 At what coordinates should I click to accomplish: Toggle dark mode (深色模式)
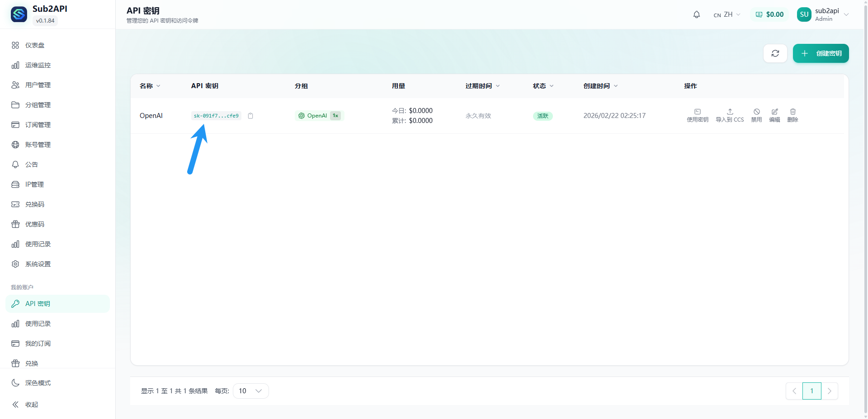[38, 383]
